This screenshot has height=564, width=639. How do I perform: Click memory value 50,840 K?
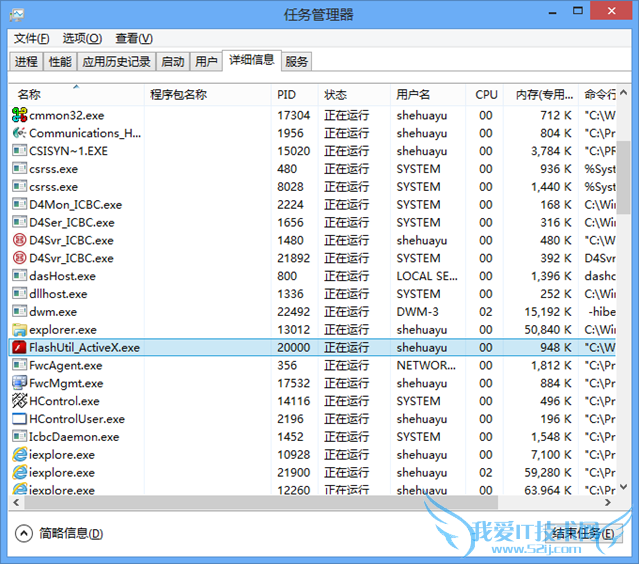click(x=548, y=330)
